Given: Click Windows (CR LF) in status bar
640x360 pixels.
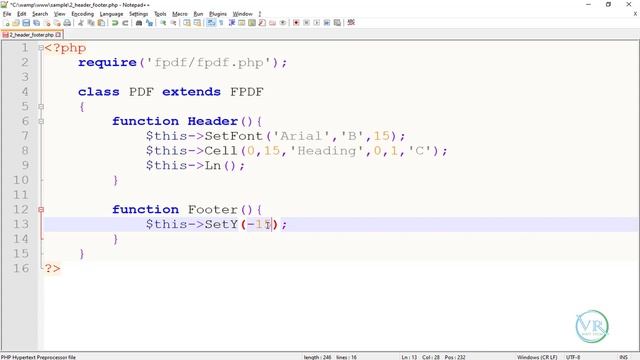Looking at the screenshot, I should 537,357.
